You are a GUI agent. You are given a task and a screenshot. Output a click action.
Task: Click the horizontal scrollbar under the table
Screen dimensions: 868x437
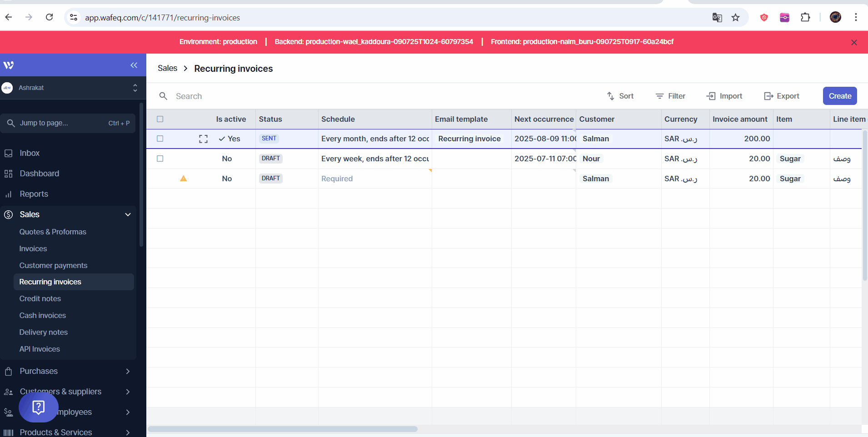click(282, 429)
